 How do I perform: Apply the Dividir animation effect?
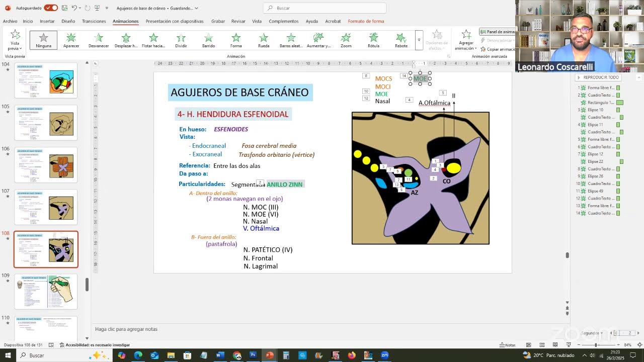181,40
